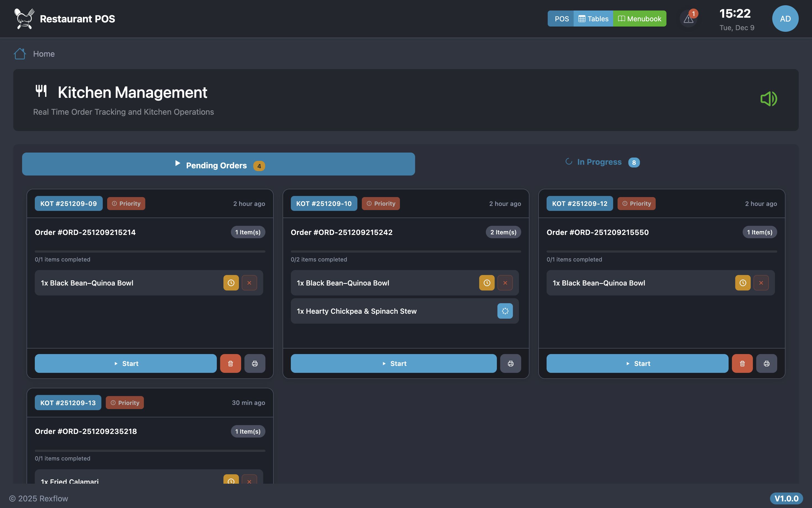This screenshot has width=812, height=508.
Task: Open the Tables view
Action: pyautogui.click(x=593, y=19)
